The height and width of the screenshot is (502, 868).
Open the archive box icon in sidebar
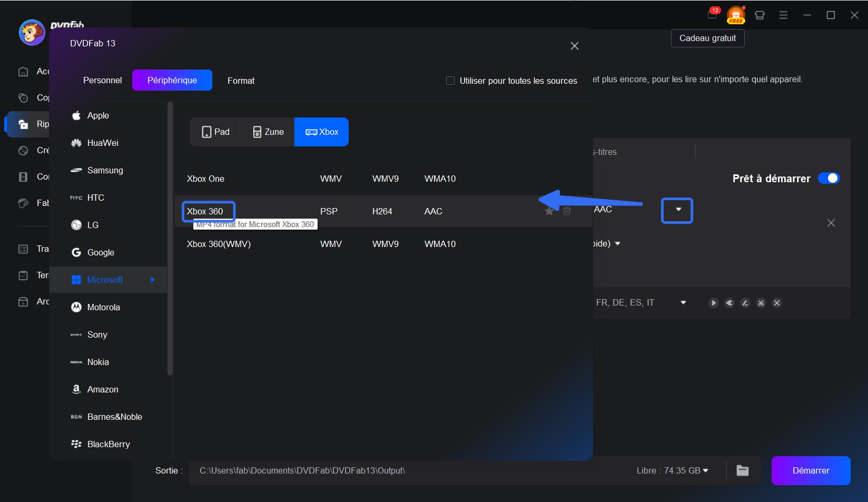(x=23, y=302)
